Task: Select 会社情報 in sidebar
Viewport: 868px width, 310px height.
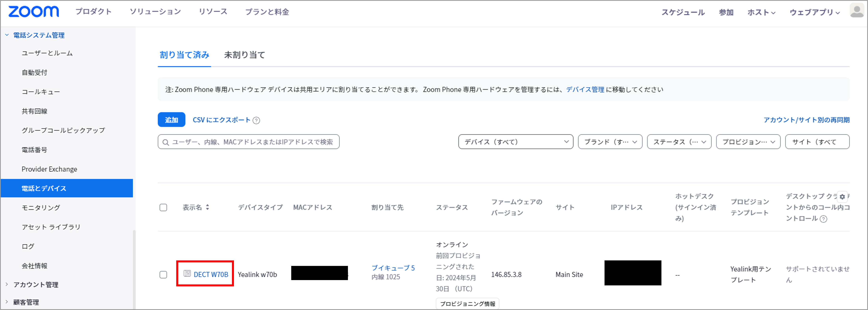Action: [34, 266]
